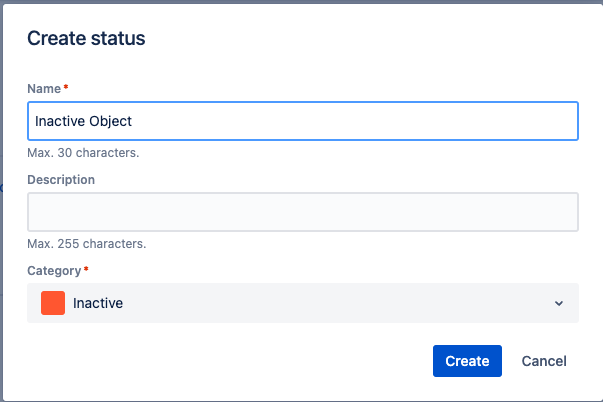Cancel the status creation dialog
This screenshot has width=603, height=402.
544,361
